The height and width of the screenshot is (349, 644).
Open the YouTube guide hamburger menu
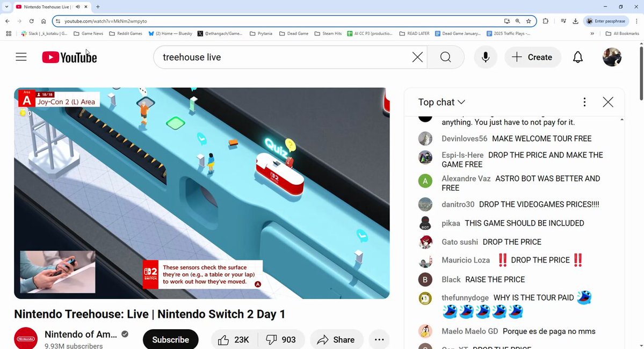pyautogui.click(x=21, y=57)
